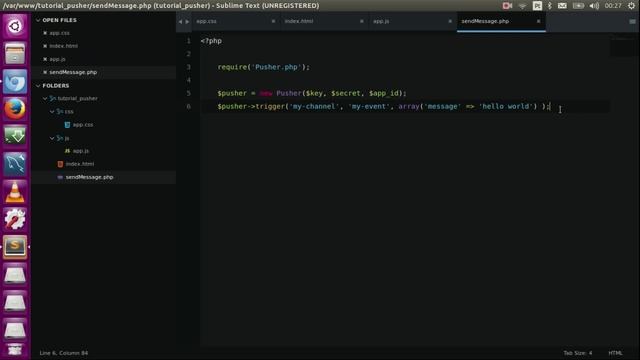Launch Firefox from the dock
The width and height of the screenshot is (640, 360).
(x=15, y=109)
